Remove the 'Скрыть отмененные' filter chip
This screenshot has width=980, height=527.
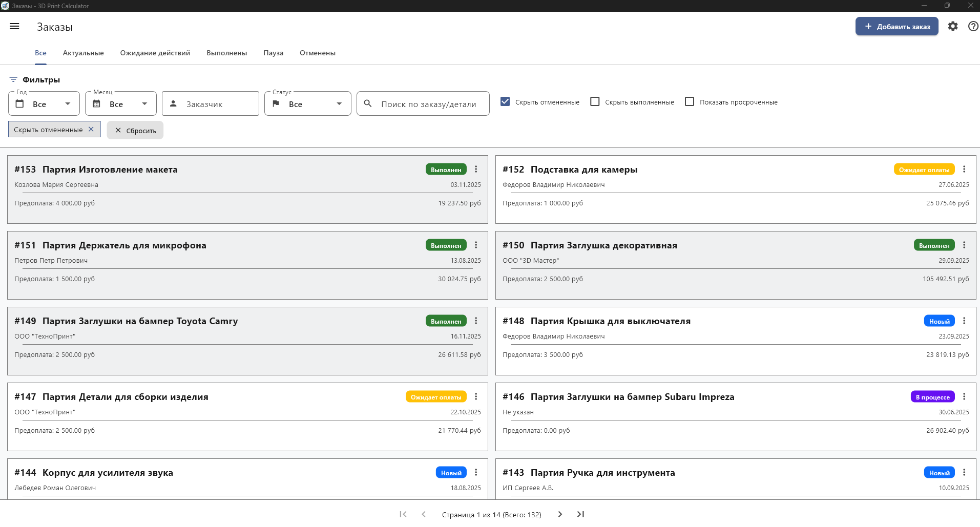(91, 130)
